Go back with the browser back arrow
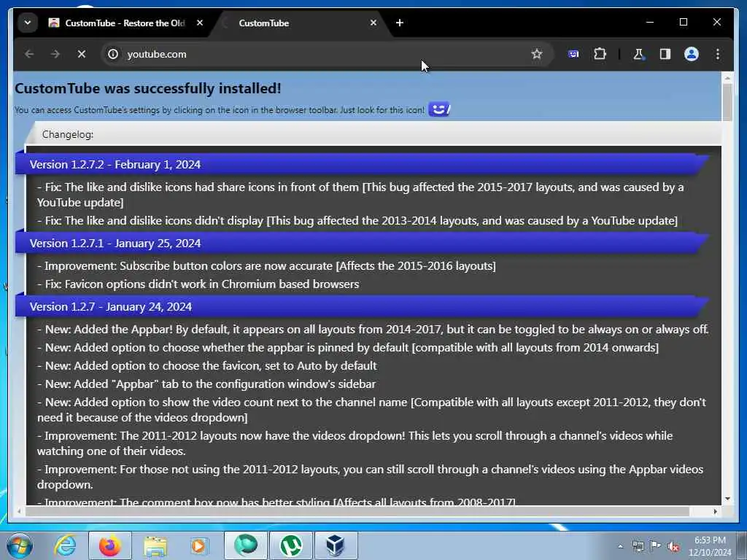This screenshot has width=747, height=560. pyautogui.click(x=29, y=54)
